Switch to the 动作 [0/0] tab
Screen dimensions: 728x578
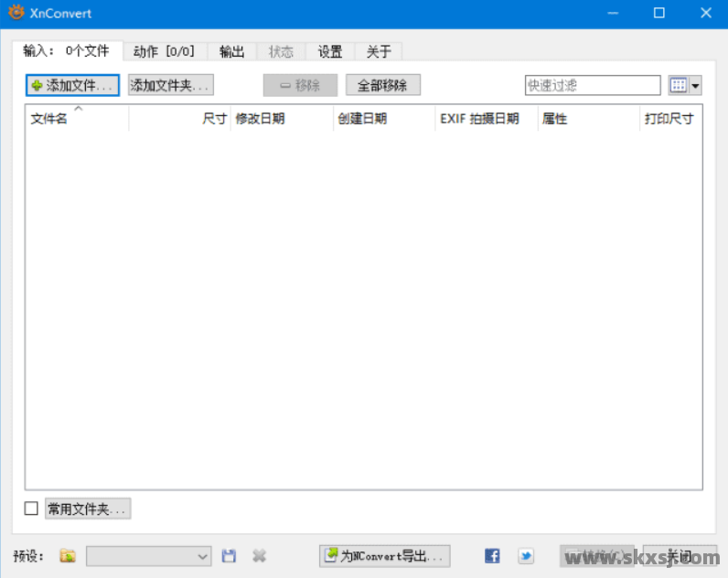(164, 51)
